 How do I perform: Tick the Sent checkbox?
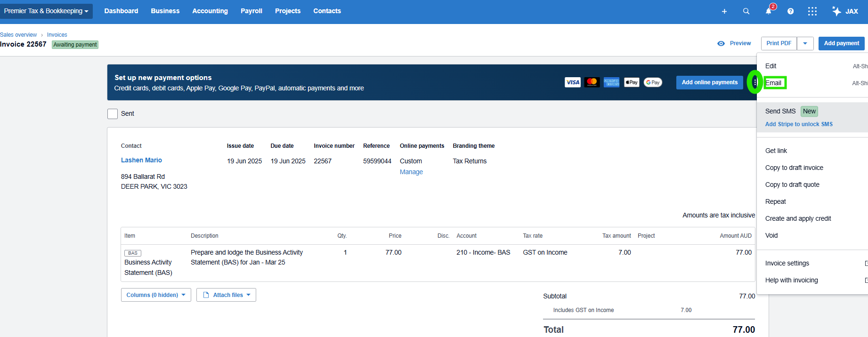(x=113, y=114)
